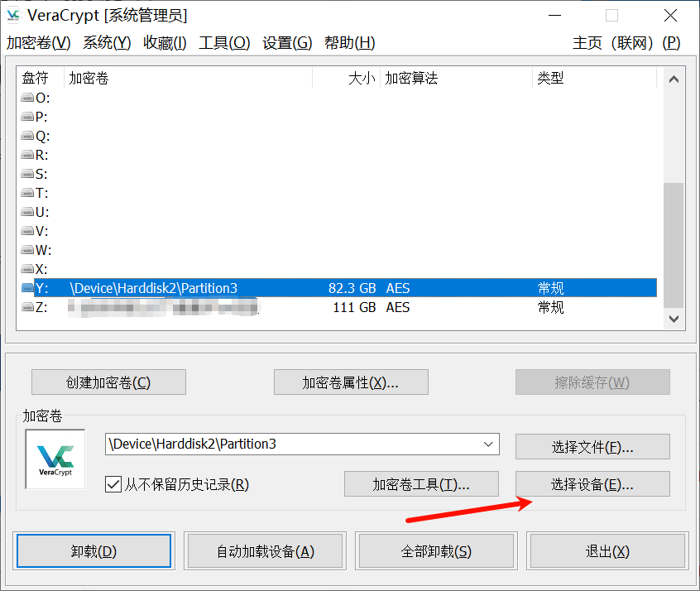The image size is (700, 591).
Task: Select \Device\Harddisk2\Partition3 in Y: row
Action: point(154,288)
